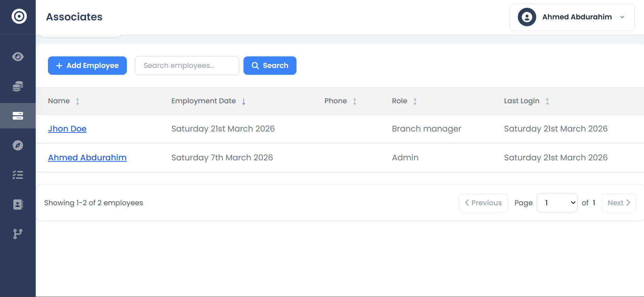
Task: Expand the Ahmed Abdurahim user menu
Action: point(572,17)
